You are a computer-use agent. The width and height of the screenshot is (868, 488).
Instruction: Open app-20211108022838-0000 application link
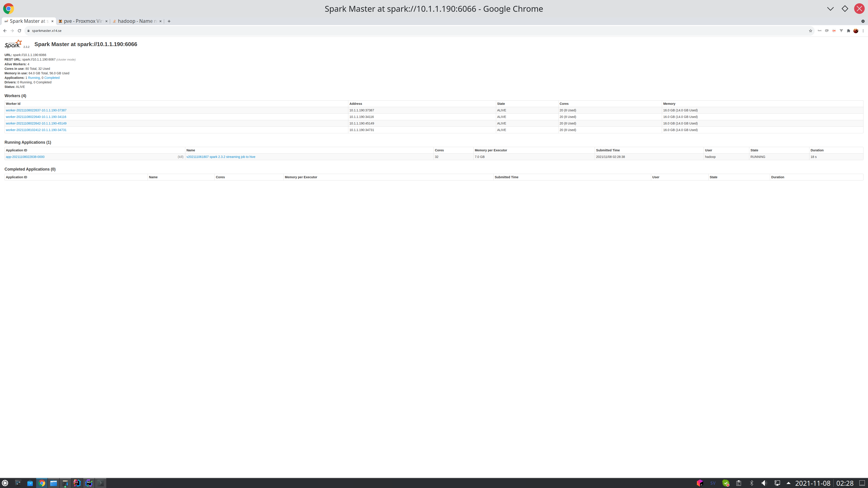[25, 157]
